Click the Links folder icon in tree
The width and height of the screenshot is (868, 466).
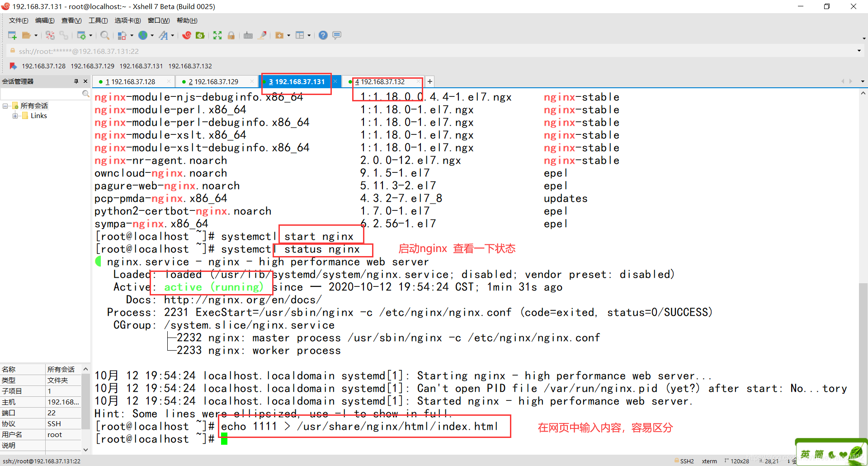25,116
